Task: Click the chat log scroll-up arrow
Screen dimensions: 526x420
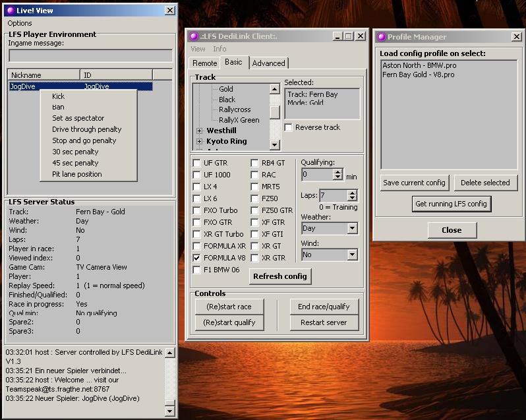Action: (x=170, y=353)
